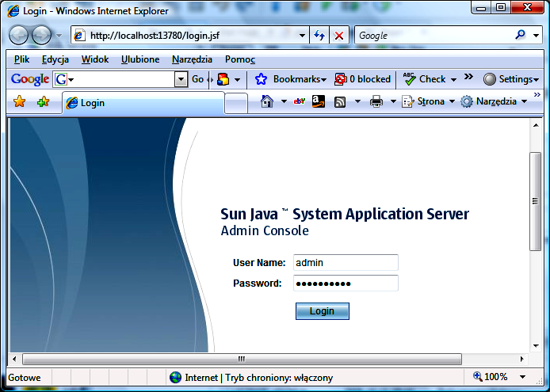Click the eBay toolbar icon

pos(300,101)
